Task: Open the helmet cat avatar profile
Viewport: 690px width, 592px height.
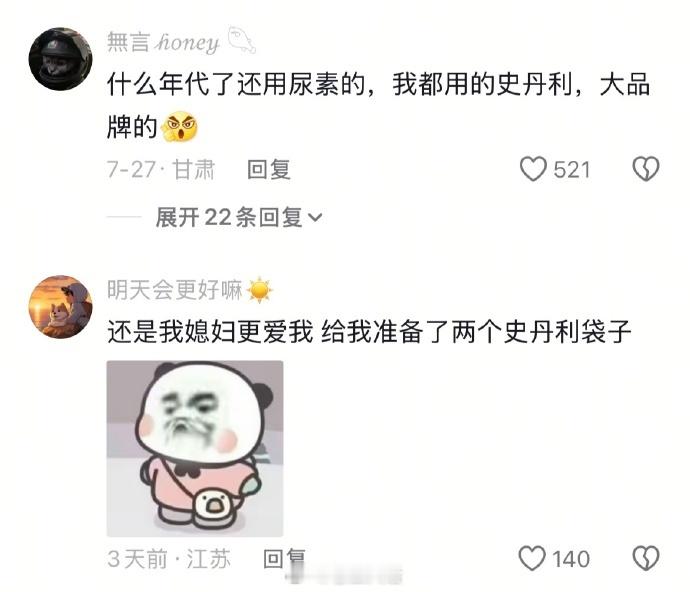Action: point(60,59)
